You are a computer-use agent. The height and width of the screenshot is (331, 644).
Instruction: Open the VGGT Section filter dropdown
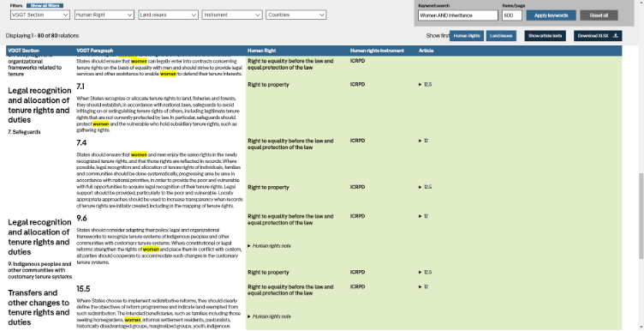click(40, 15)
